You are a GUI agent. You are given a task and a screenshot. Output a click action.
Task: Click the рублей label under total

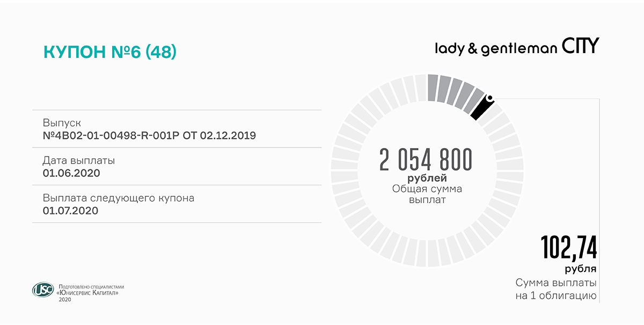427,178
